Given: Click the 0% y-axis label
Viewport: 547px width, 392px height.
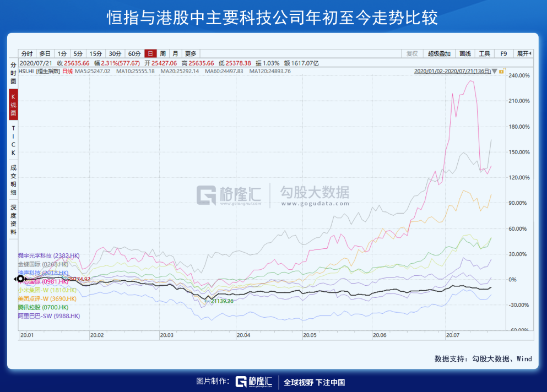Looking at the screenshot, I should coord(512,279).
